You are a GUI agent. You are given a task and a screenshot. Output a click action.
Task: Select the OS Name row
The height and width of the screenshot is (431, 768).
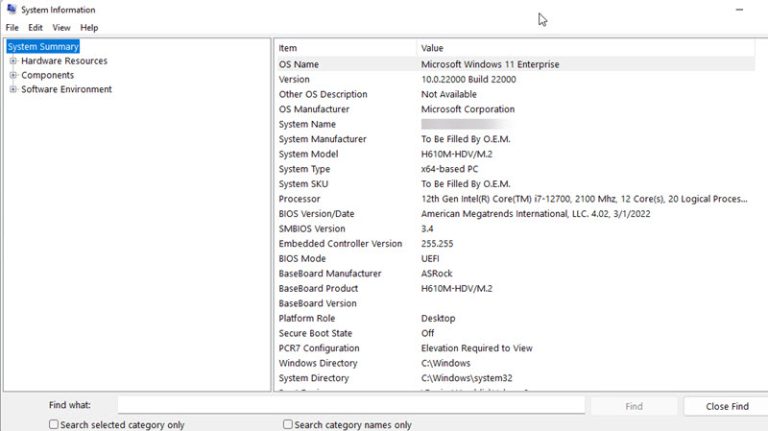(x=515, y=64)
